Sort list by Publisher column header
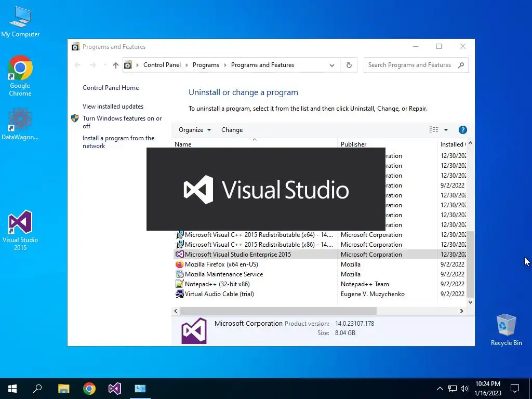Viewport: 532px width, 399px height. pos(387,144)
